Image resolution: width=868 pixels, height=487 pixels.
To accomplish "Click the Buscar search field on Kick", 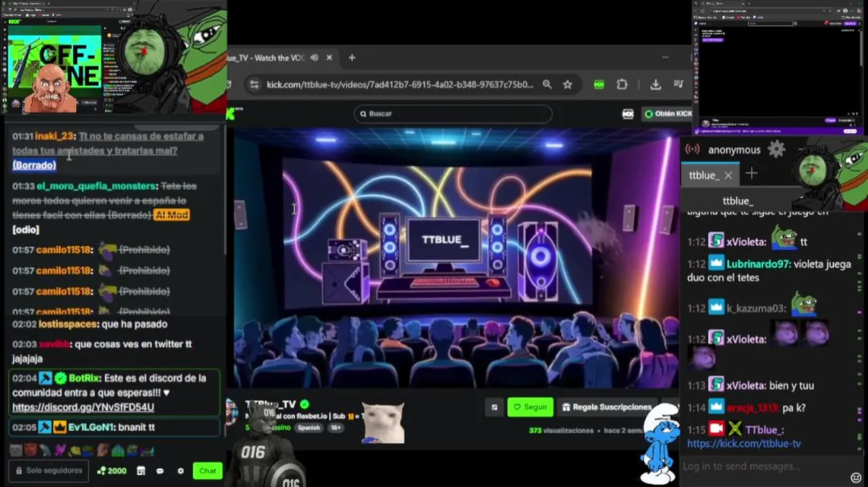I will coord(453,114).
